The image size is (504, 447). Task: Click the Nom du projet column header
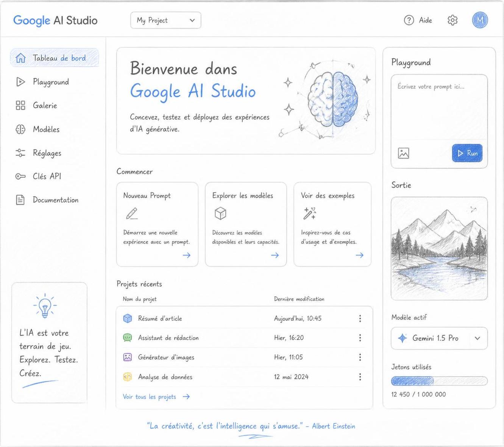139,299
